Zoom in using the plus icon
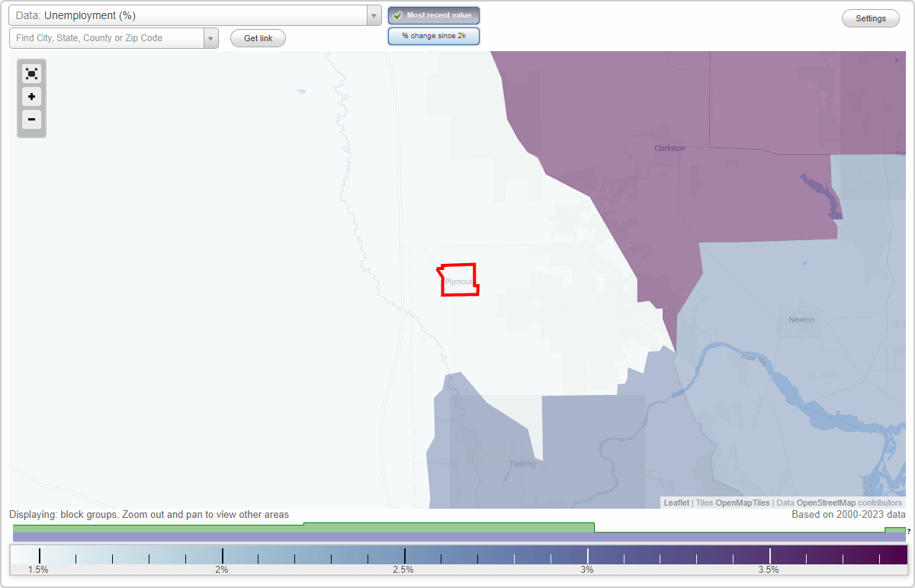The width and height of the screenshot is (915, 588). coord(31,97)
